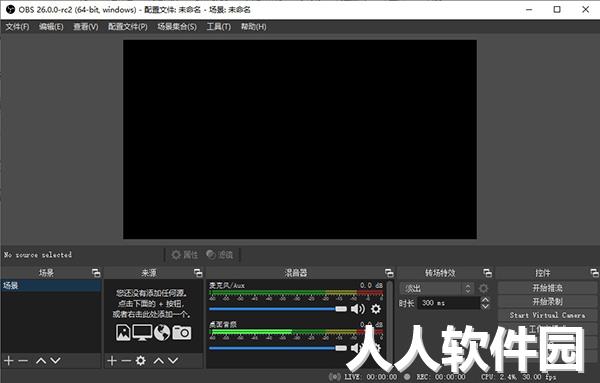This screenshot has width=600, height=383.
Task: Pop out the 控件 panel with its float icon
Action: tap(594, 273)
